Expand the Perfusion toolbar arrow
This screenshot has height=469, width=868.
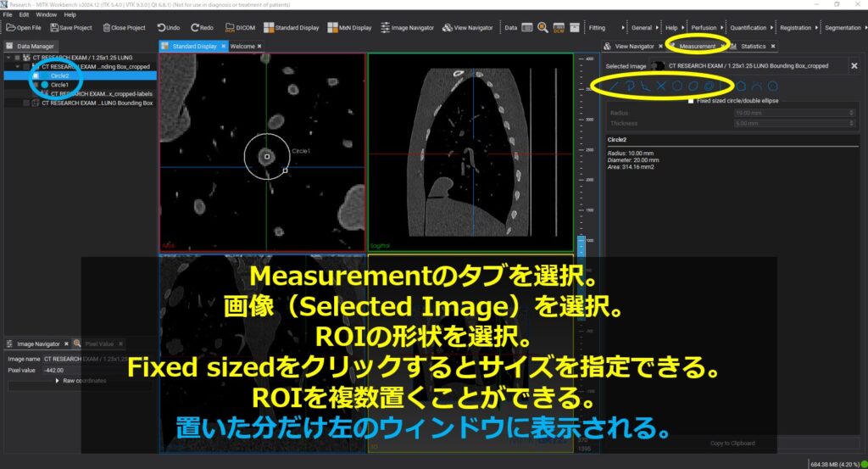(x=721, y=27)
